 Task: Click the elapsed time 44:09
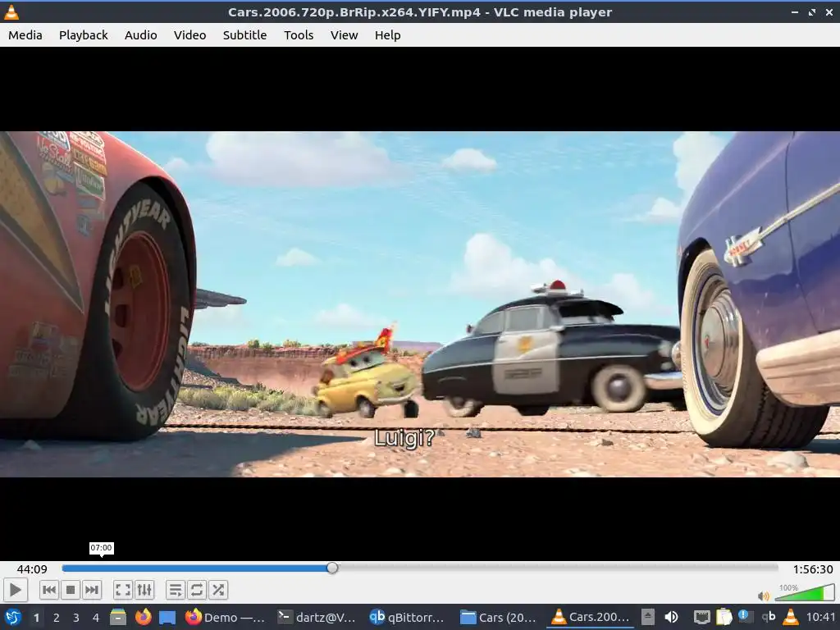[32, 569]
